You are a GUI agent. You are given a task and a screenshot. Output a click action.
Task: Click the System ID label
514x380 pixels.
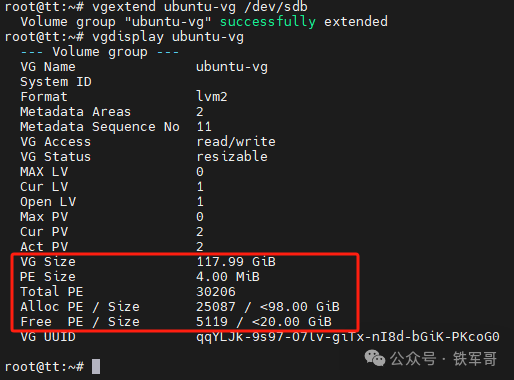coord(56,82)
